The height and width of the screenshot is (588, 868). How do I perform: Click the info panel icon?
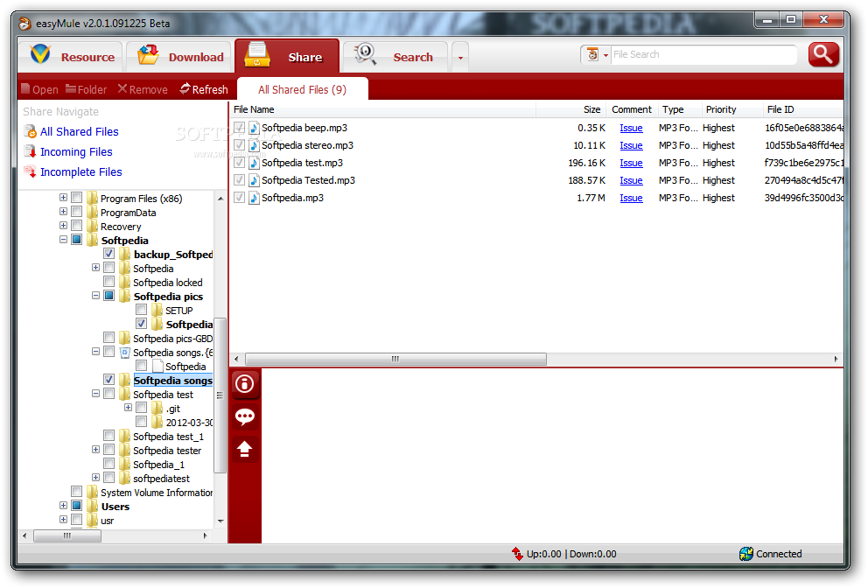pos(245,384)
